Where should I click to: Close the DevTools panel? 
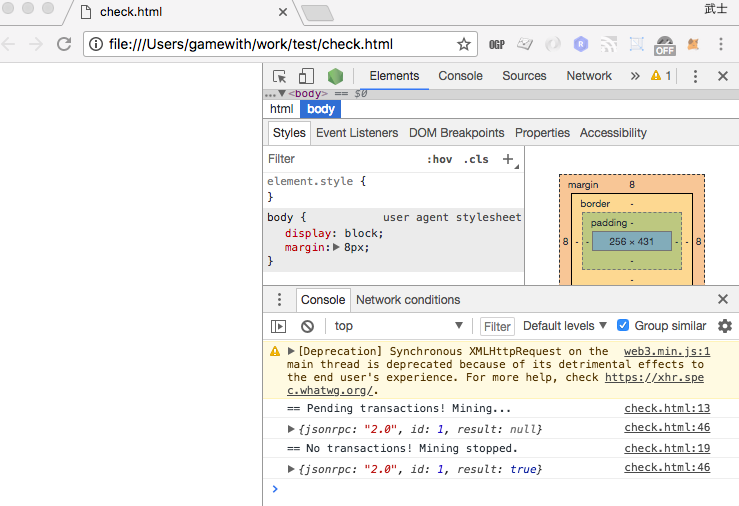click(x=723, y=76)
